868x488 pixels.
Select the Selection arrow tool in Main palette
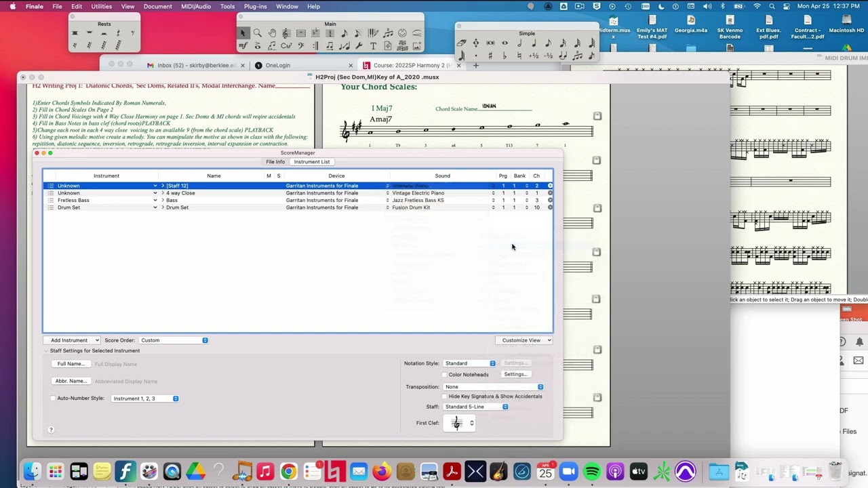243,33
